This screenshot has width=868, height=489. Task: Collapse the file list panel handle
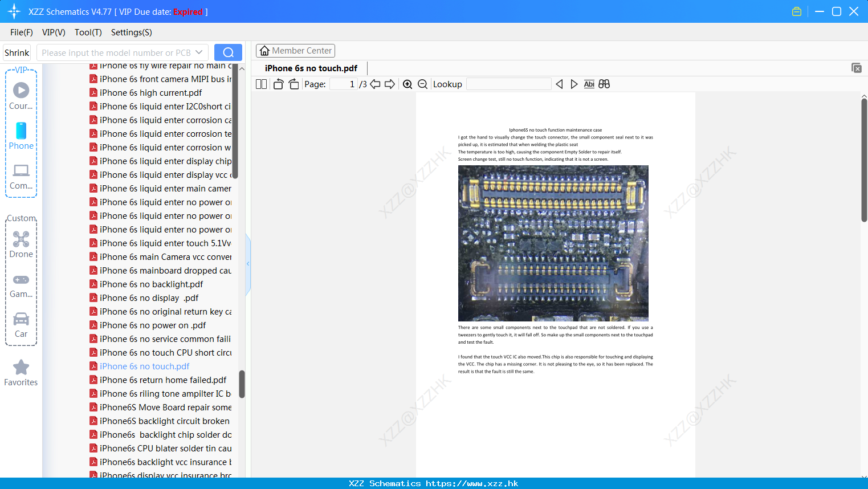[248, 264]
